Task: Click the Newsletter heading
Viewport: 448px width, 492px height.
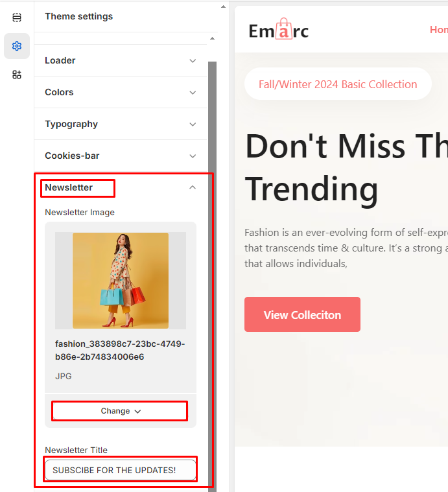Action: click(69, 187)
